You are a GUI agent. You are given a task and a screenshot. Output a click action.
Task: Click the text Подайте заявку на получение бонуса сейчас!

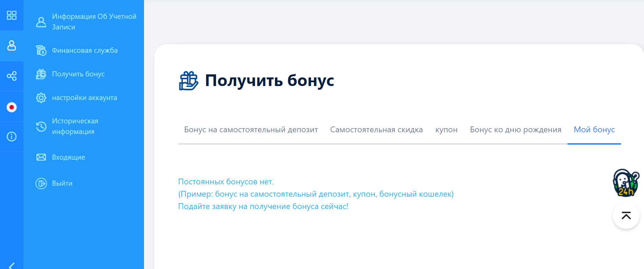coord(263,206)
